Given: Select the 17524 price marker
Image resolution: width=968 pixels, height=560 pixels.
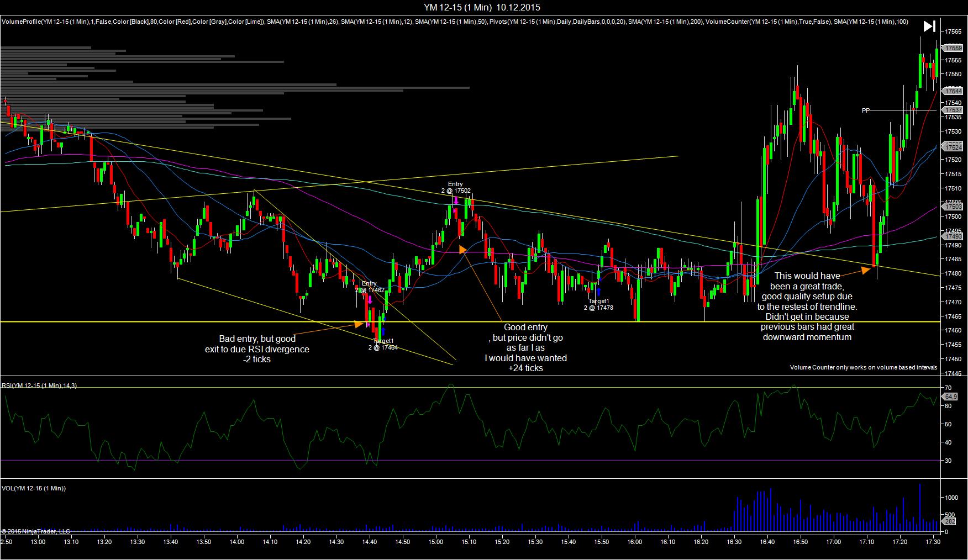Looking at the screenshot, I should [954, 147].
